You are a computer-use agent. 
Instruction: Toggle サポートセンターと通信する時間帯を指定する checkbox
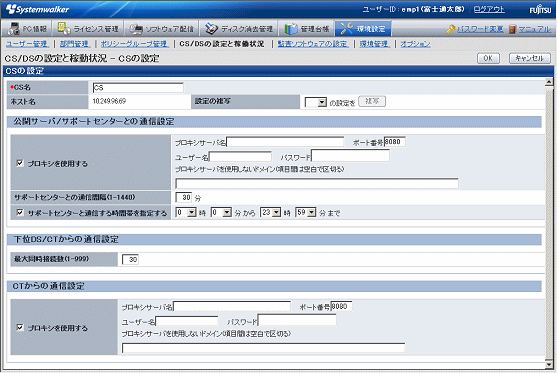tap(20, 212)
